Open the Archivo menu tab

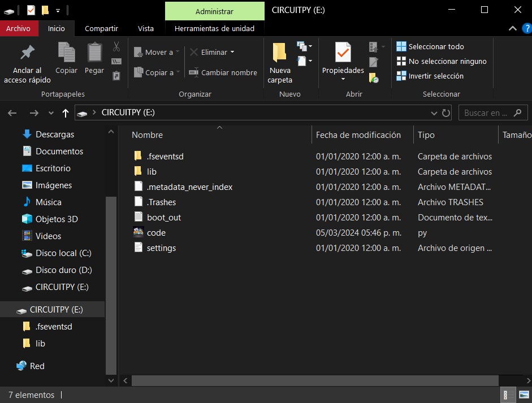(18, 28)
